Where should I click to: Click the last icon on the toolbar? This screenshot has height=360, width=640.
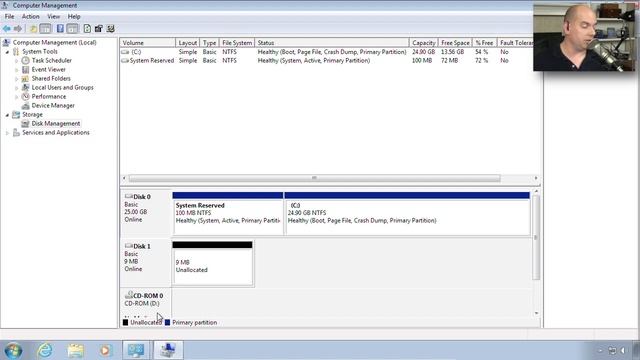click(x=110, y=29)
